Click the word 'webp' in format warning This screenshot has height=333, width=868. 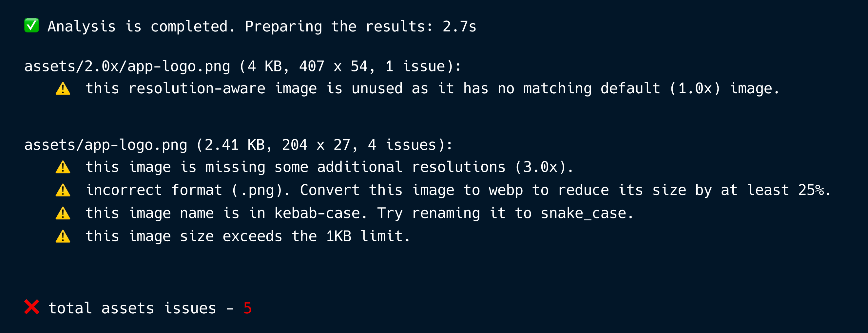point(506,191)
